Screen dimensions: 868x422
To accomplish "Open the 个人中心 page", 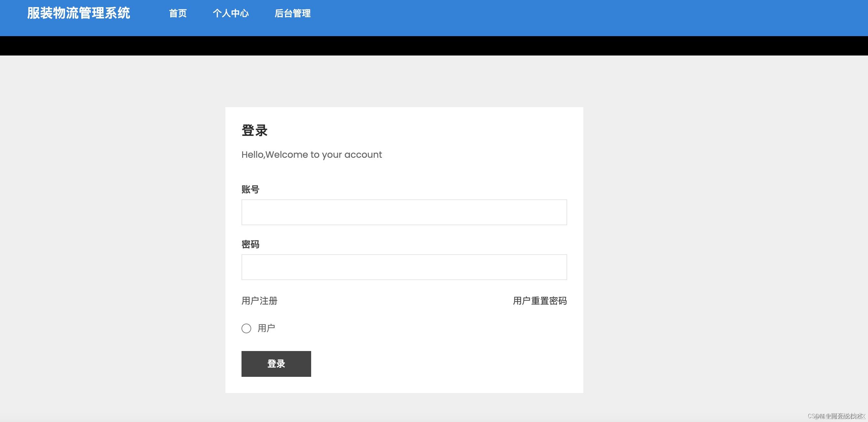I will click(231, 14).
